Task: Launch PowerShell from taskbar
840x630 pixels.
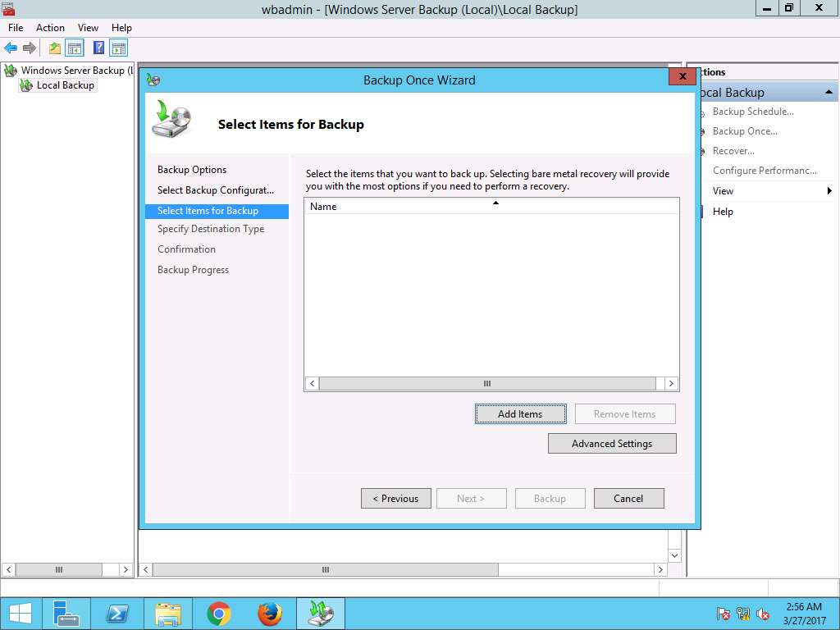Action: coord(116,614)
